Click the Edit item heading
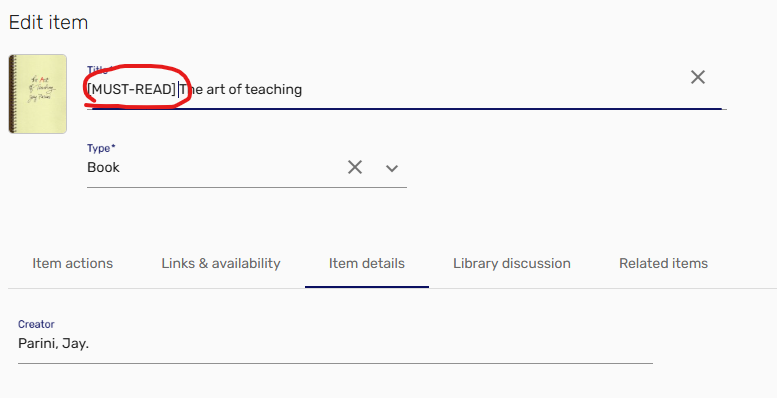This screenshot has width=777, height=398. point(49,22)
